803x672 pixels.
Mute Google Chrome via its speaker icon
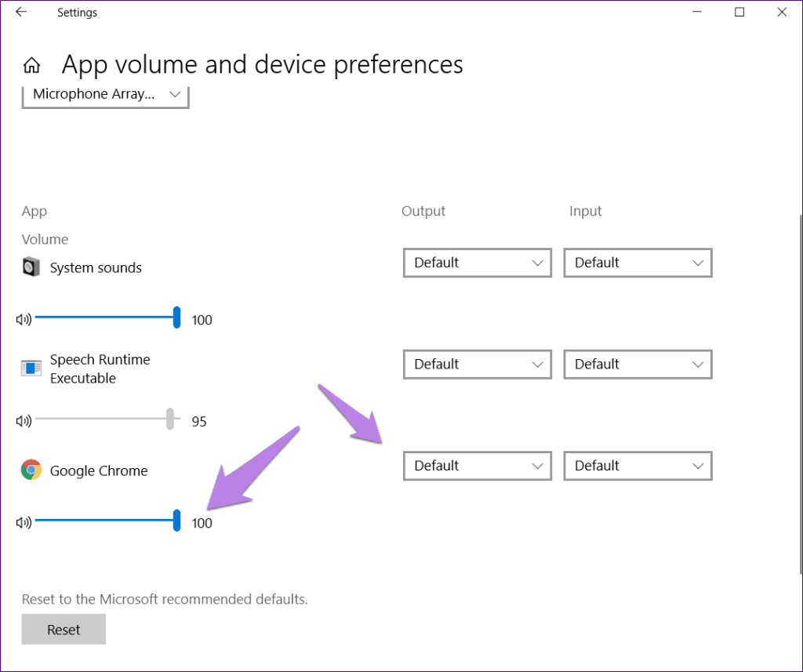coord(23,522)
